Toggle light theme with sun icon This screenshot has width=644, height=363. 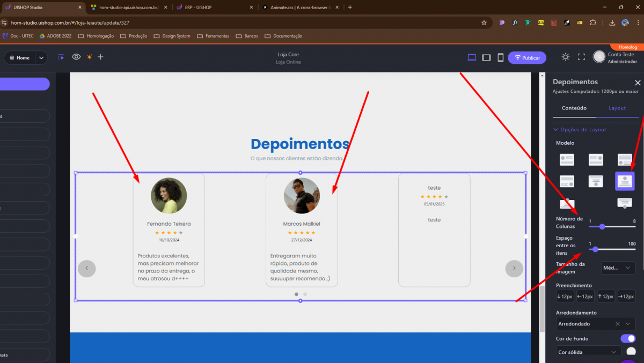click(566, 57)
